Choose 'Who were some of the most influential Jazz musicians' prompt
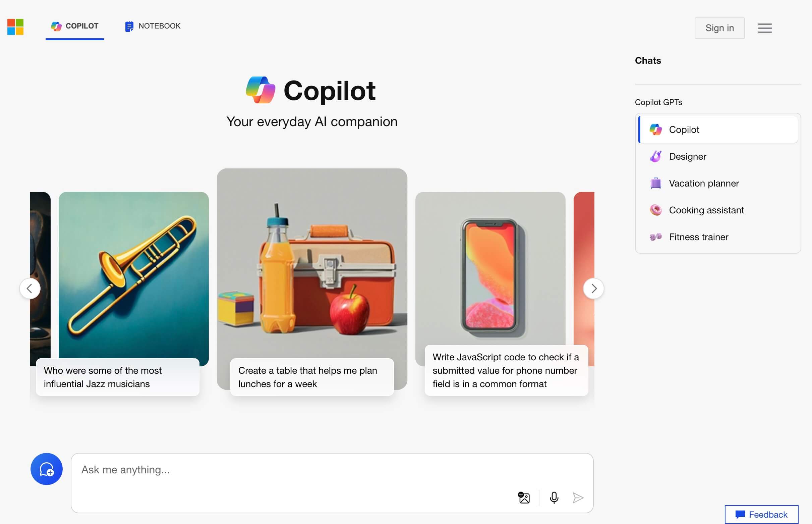This screenshot has height=524, width=812. pyautogui.click(x=118, y=377)
